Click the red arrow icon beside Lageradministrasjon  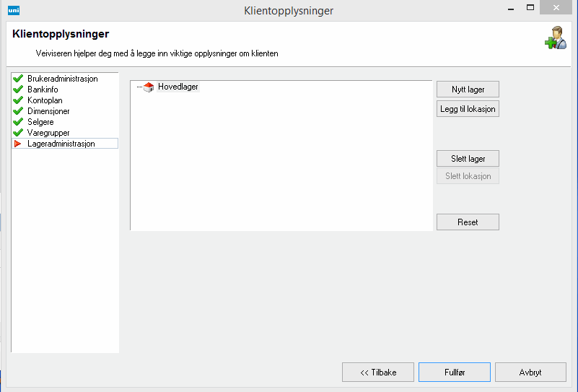(18, 144)
